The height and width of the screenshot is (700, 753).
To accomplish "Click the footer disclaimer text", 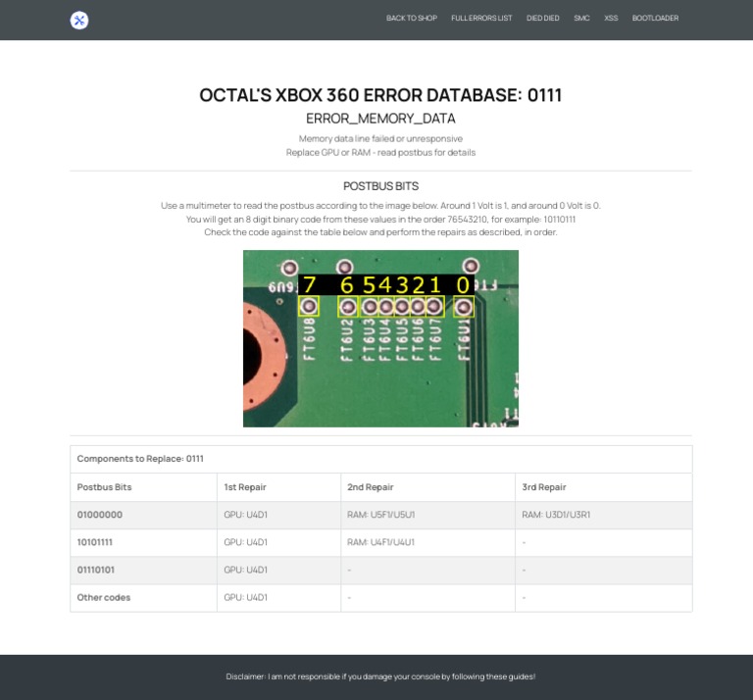I will pos(380,676).
